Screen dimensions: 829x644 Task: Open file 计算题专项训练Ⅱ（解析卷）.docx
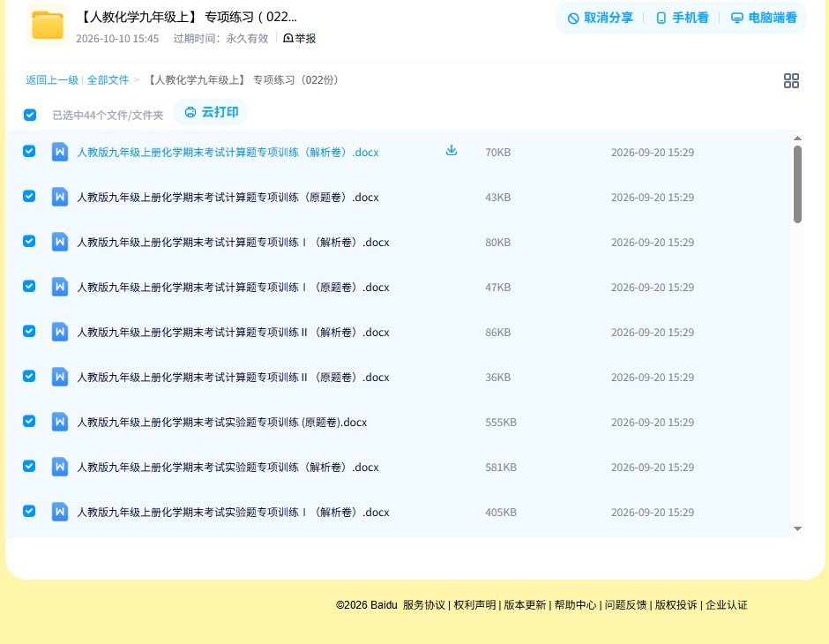point(233,332)
